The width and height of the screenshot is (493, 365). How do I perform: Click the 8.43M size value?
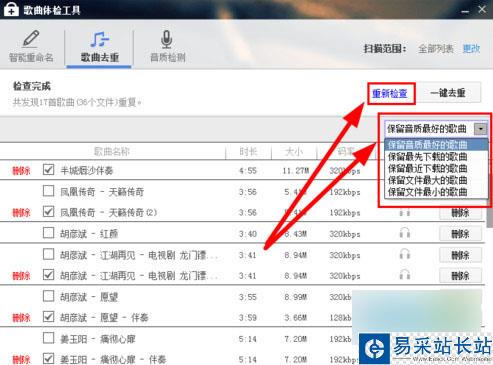296,234
